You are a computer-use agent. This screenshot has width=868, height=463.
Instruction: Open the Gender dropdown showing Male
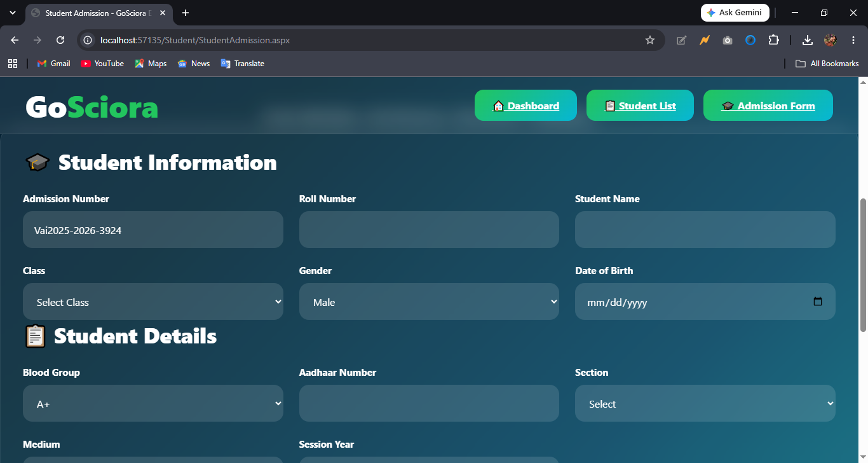click(x=429, y=301)
